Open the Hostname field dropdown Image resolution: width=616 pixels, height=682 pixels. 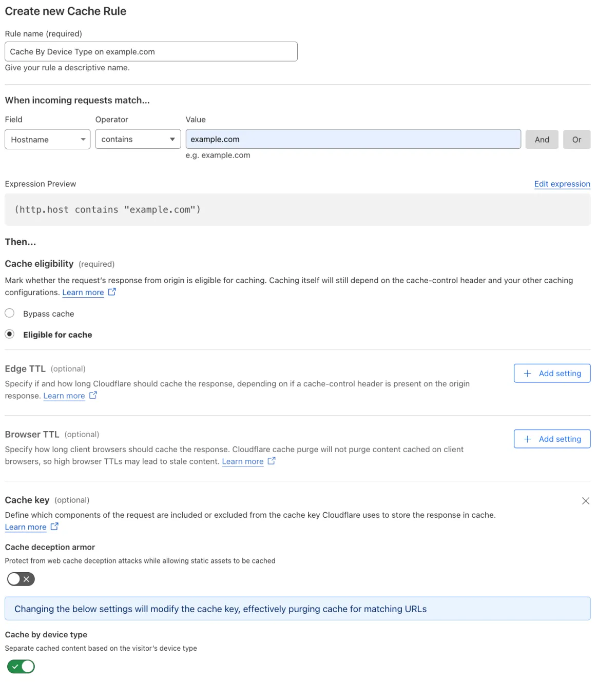[47, 140]
